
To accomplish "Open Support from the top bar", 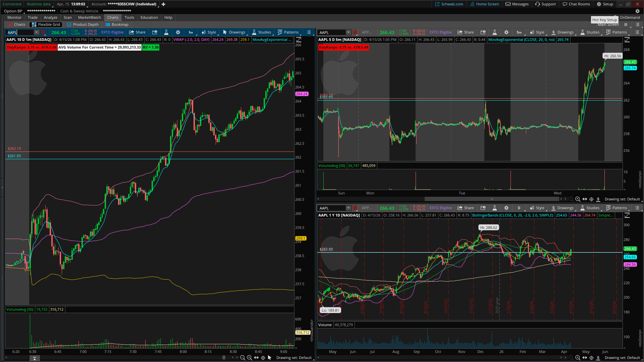I will coord(545,4).
